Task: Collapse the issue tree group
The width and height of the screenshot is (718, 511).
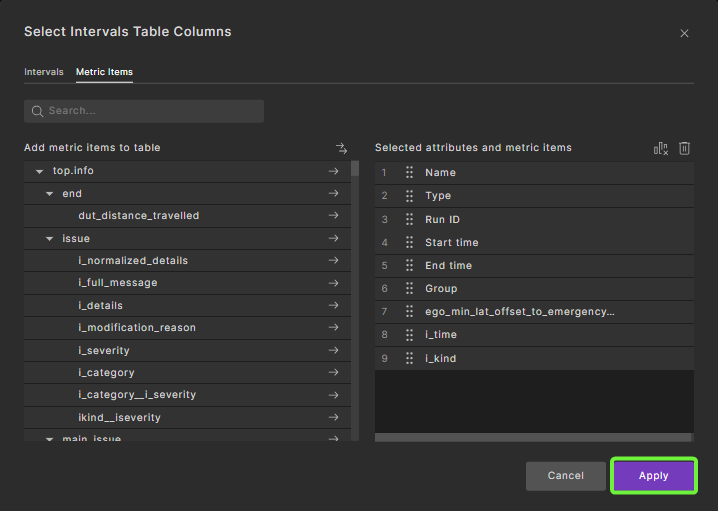Action: click(50, 240)
